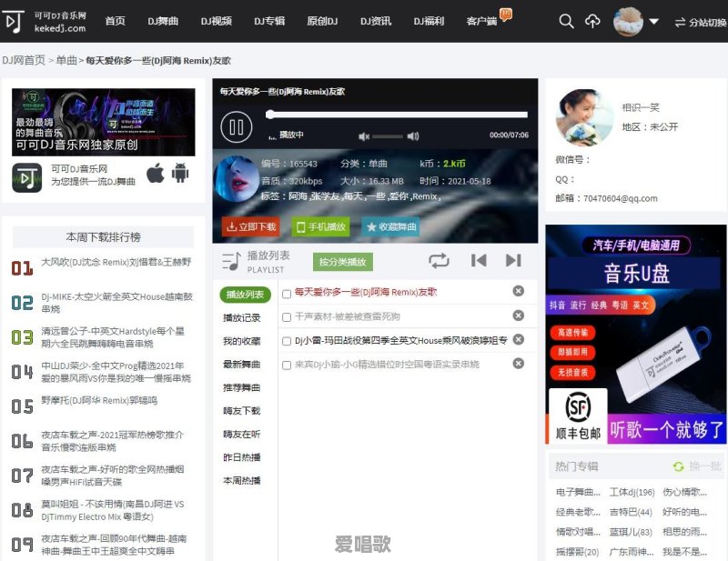
Task: Open the DJ视频 nav menu
Action: [x=216, y=21]
